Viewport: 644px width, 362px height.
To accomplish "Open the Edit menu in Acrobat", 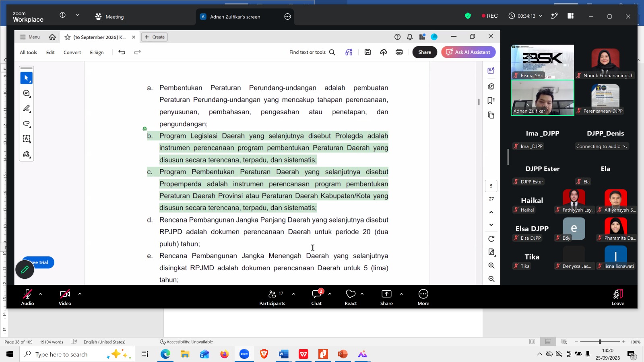I will [x=50, y=52].
